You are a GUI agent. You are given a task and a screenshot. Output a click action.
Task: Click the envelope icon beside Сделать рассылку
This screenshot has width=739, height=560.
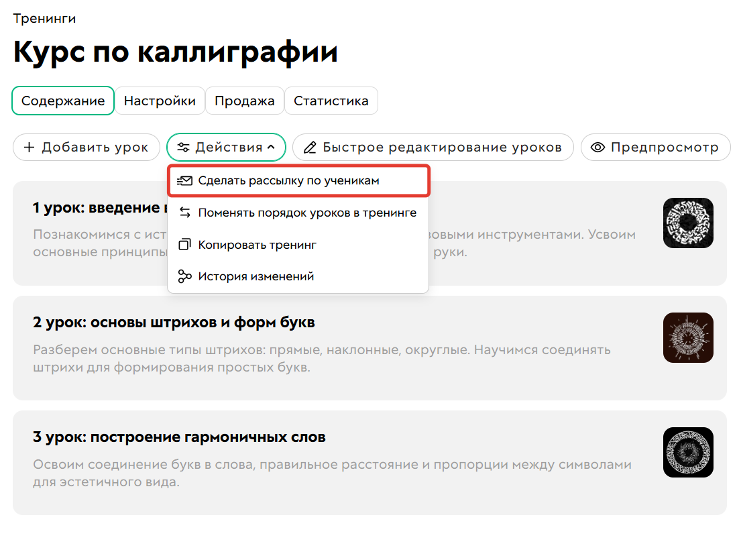(186, 180)
